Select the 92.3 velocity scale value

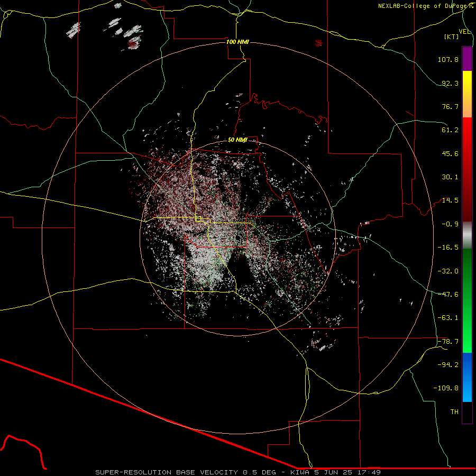(450, 83)
